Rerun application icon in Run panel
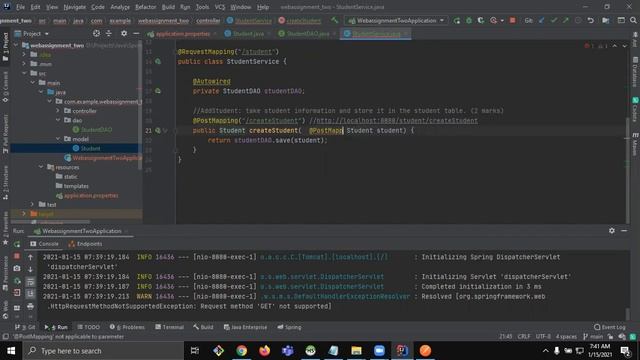This screenshot has width=640, height=360. 17,244
